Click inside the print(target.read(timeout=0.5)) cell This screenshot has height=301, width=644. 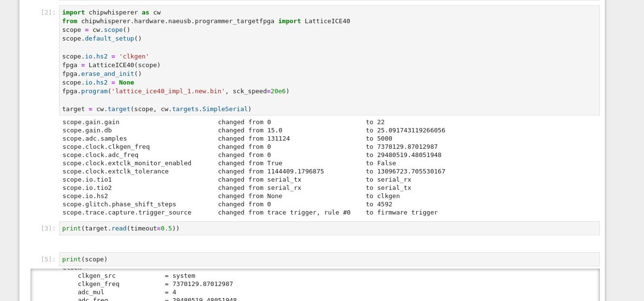(329, 229)
